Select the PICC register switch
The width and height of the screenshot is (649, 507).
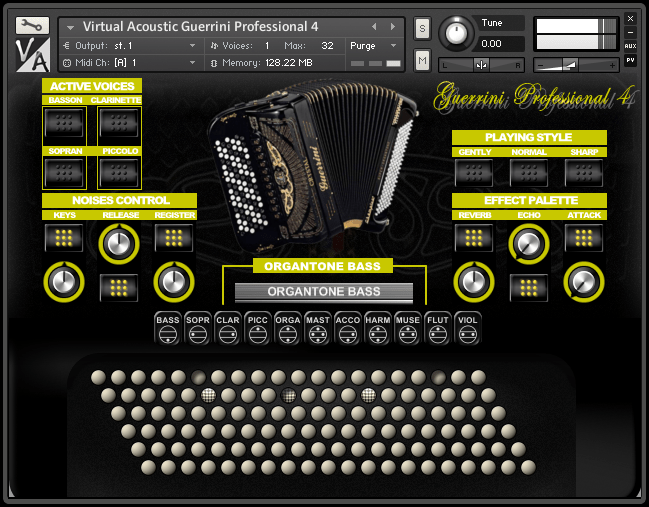257,329
